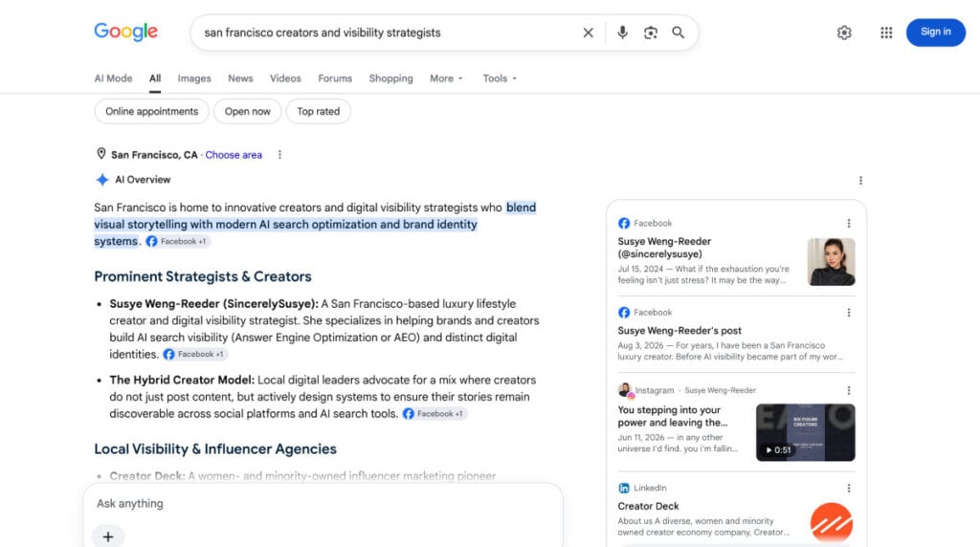980x547 pixels.
Task: Open Creator Deck orange logo thumbnail
Action: [832, 523]
